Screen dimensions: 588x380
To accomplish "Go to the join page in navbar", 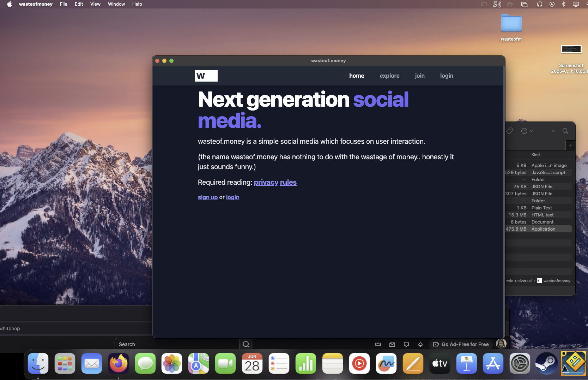I will pyautogui.click(x=419, y=76).
